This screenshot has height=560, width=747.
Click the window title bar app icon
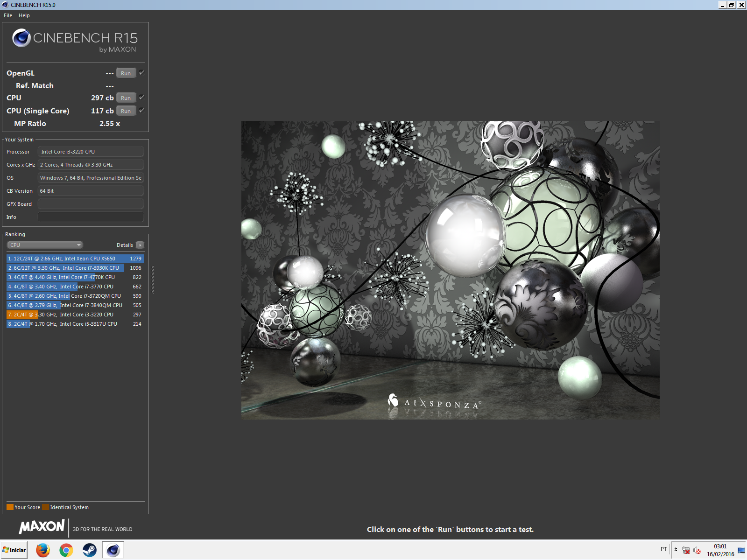(5, 5)
